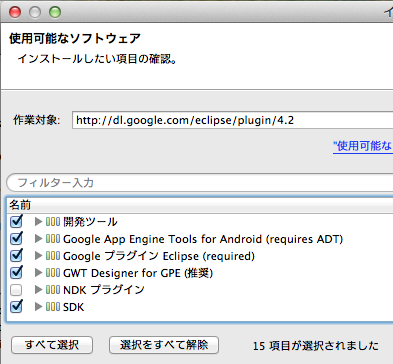Viewport: 393px width, 364px height.
Task: Click the 15 項目が選択されました status text
Action: (x=315, y=345)
